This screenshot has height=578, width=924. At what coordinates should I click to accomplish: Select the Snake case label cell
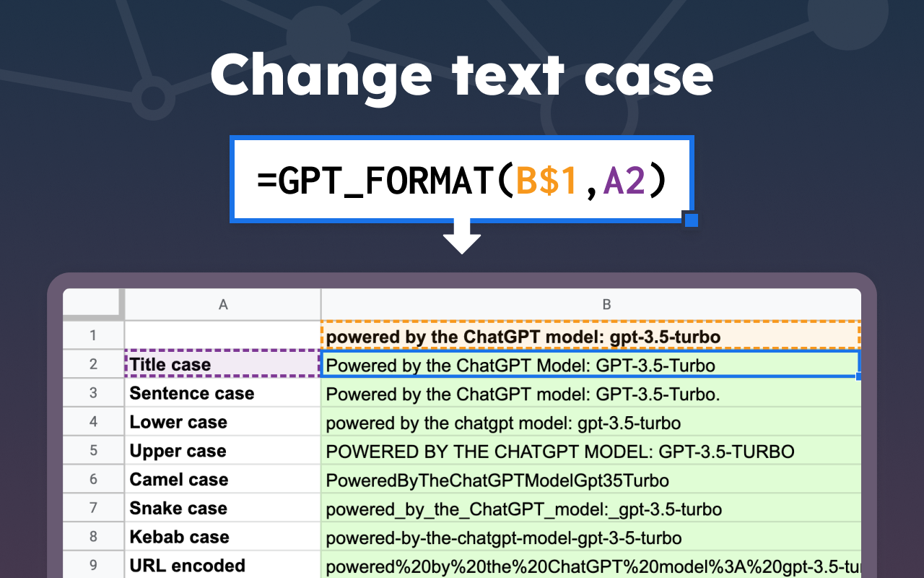click(x=222, y=508)
